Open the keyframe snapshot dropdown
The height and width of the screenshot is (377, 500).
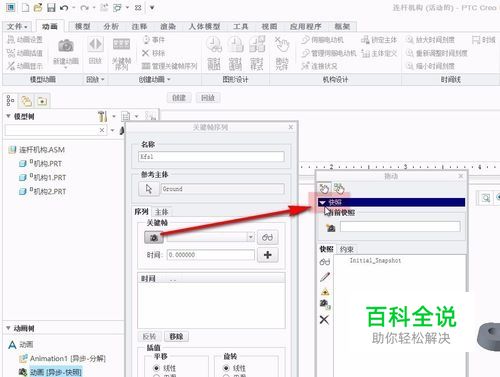coord(251,237)
